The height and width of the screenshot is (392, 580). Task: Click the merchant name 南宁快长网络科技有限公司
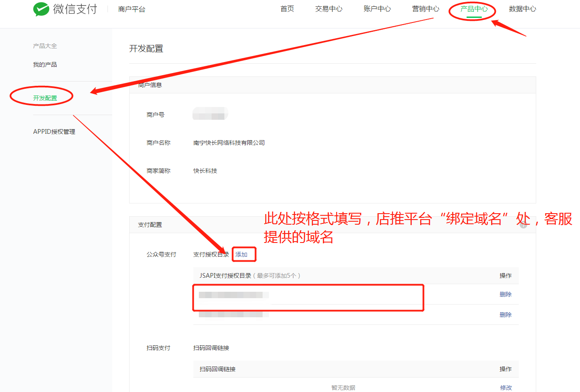(x=229, y=142)
